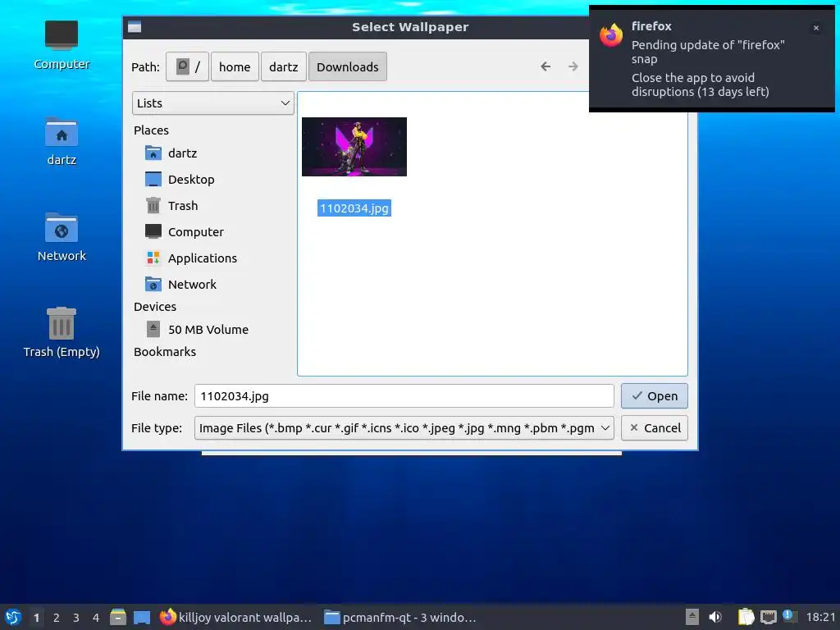The height and width of the screenshot is (630, 840).
Task: Switch to workspace 4
Action: pyautogui.click(x=96, y=618)
